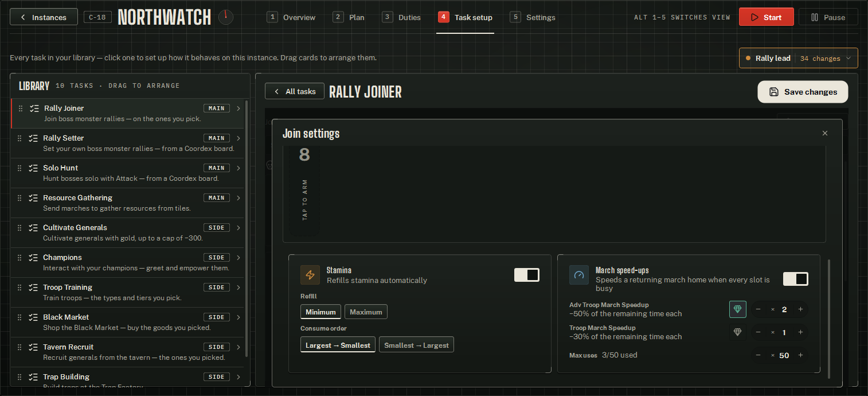Click the March speed-ups gauge icon
The width and height of the screenshot is (868, 396).
click(x=579, y=275)
